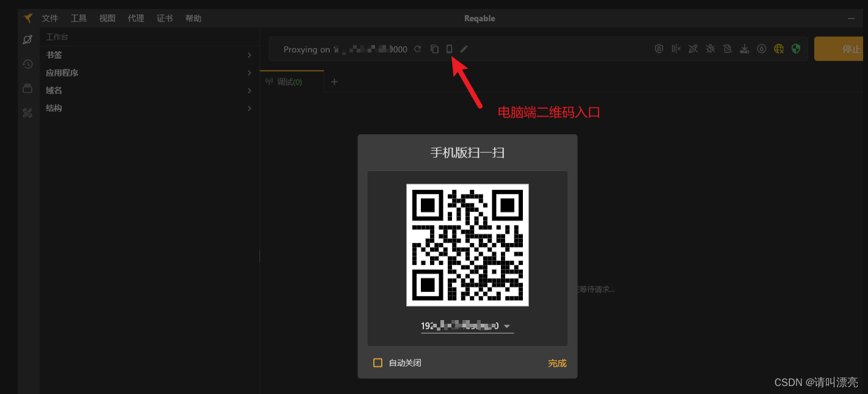This screenshot has width=868, height=394.
Task: Click 完成 to close the QR dialog
Action: click(x=557, y=363)
